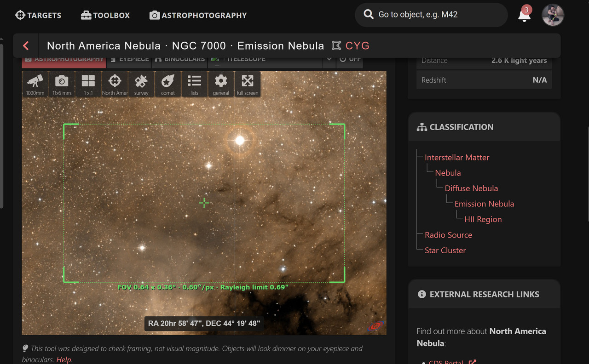
Task: Click the page scrollbar on the left edge
Action: [x=1, y=126]
